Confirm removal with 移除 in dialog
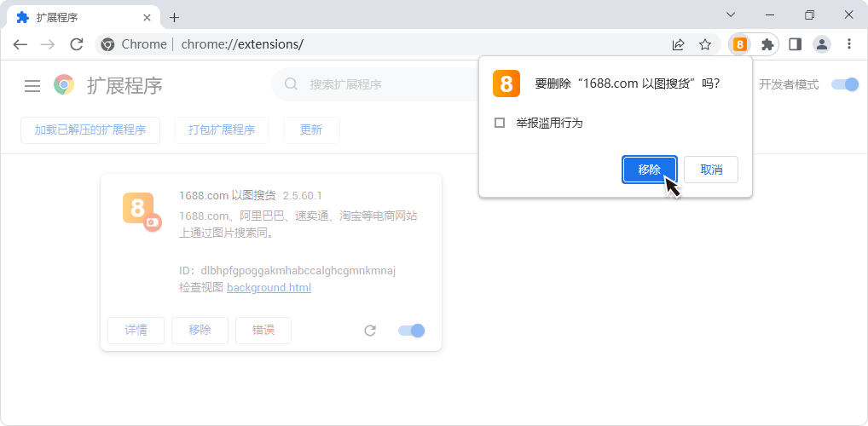The width and height of the screenshot is (868, 426). point(650,170)
